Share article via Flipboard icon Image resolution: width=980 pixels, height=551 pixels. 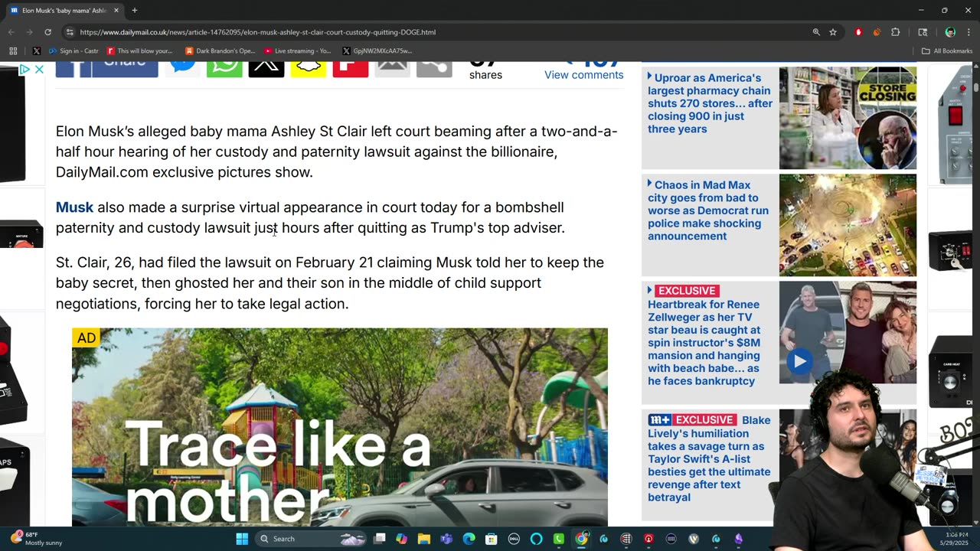point(350,68)
